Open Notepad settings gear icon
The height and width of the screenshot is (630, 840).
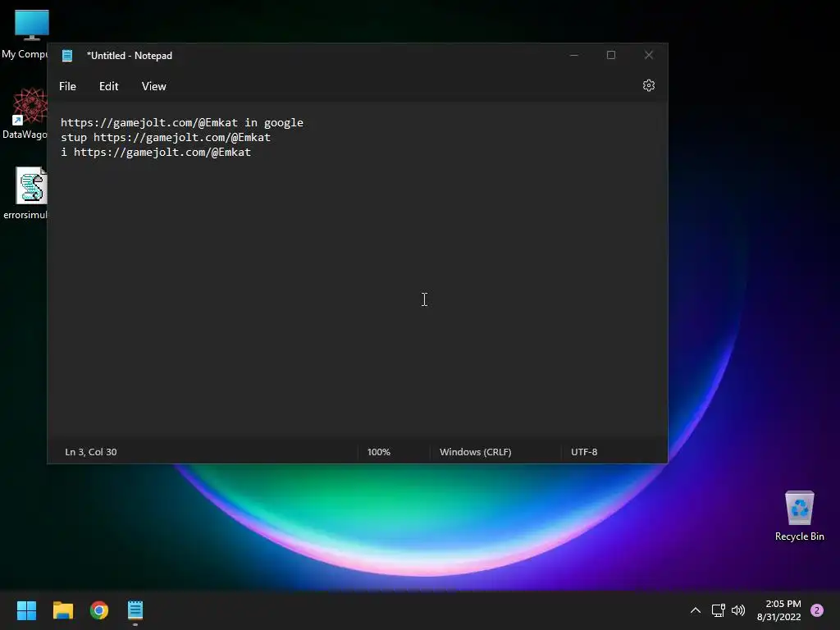point(649,85)
